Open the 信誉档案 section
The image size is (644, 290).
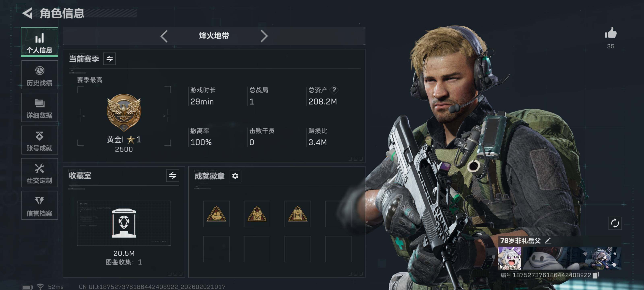(x=39, y=205)
